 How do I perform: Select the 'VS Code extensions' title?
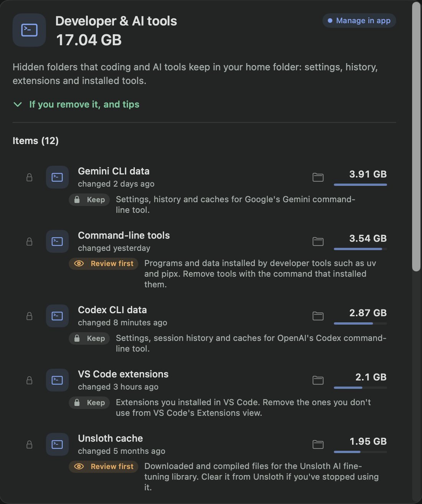(123, 374)
